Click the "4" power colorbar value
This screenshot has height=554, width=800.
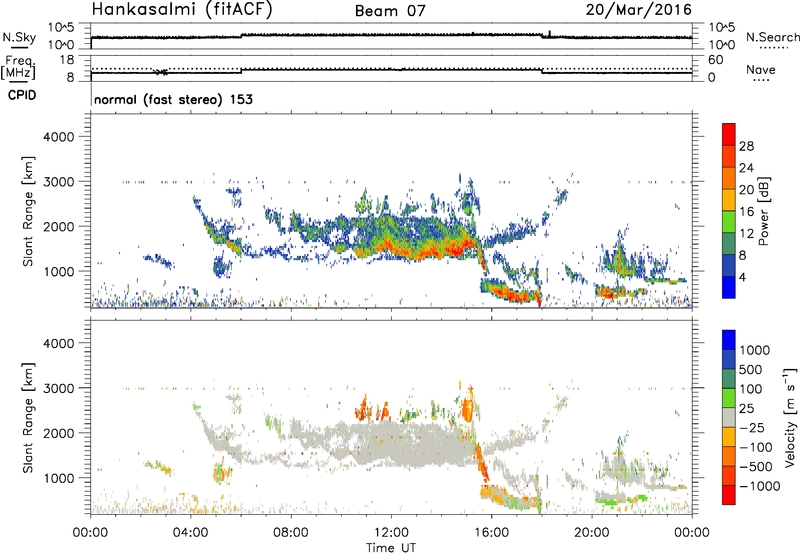[743, 277]
